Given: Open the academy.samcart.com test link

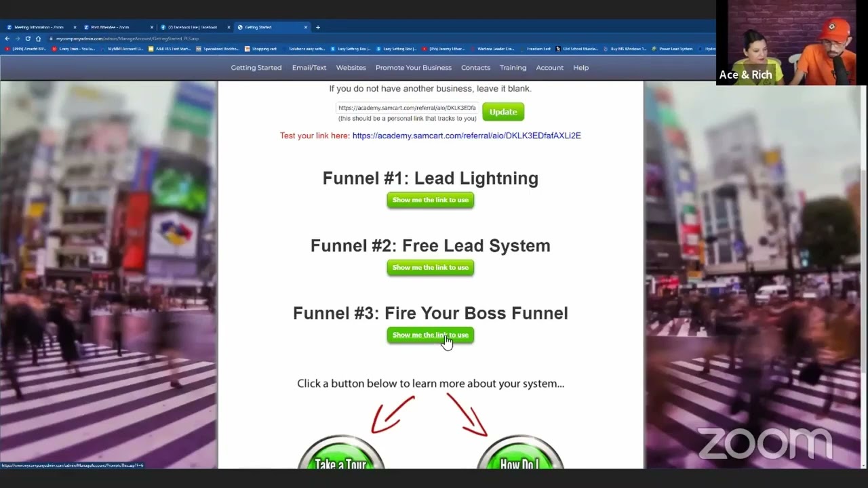Looking at the screenshot, I should [467, 136].
